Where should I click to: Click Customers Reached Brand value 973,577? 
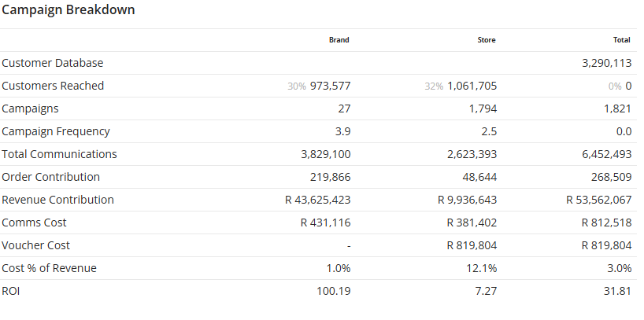point(330,86)
